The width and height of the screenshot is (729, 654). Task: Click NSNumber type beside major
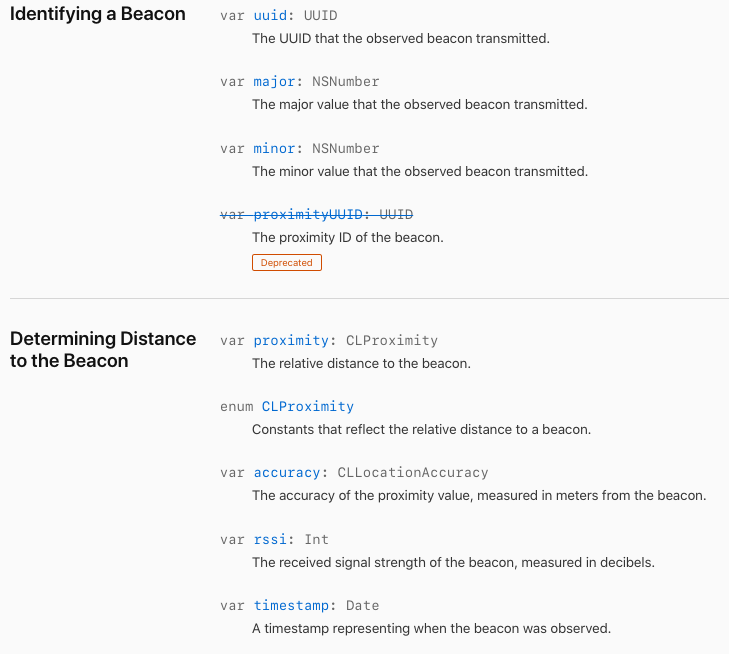[345, 81]
